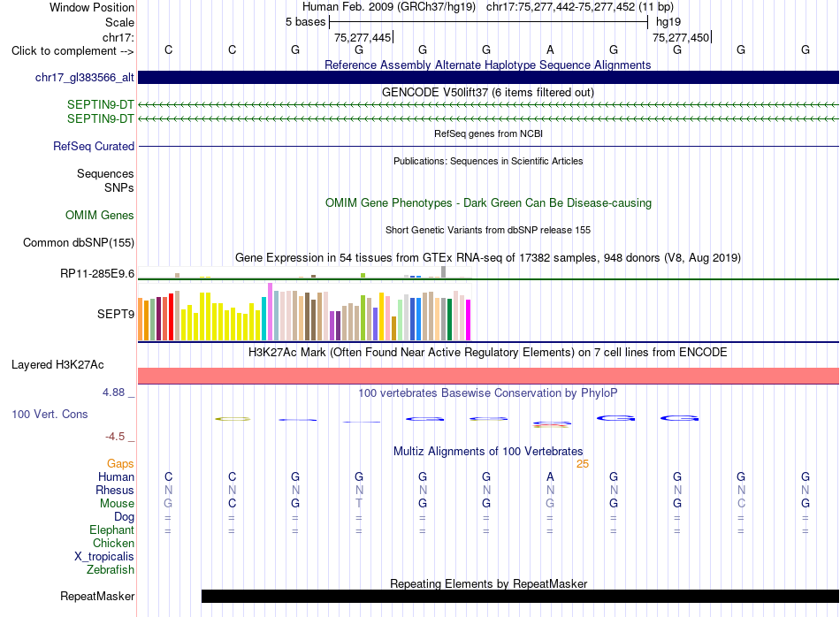Open Repeating Elements by RepeatMasker title
Screen dimensions: 840x617
pyautogui.click(x=488, y=583)
